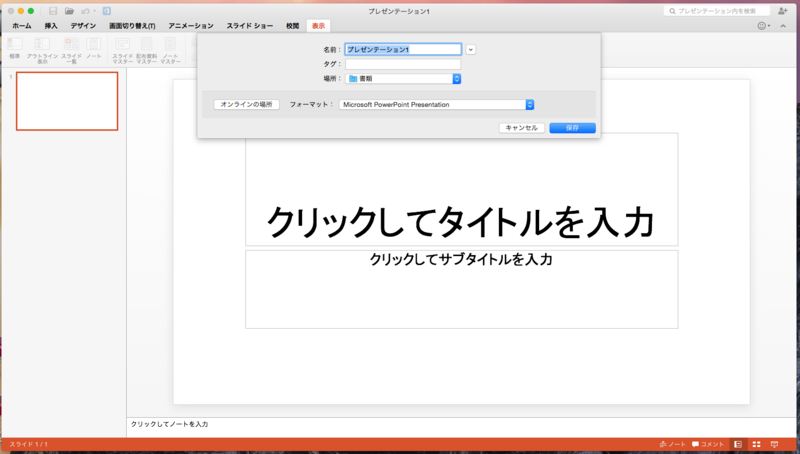Viewport: 800px width, 454px height.
Task: Open the ノートマスター view
Action: tap(170, 50)
